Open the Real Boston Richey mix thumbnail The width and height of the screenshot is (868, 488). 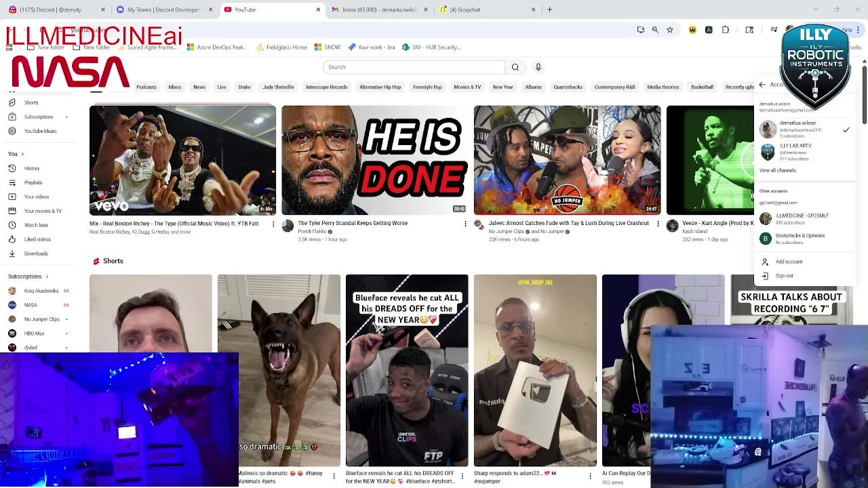click(182, 160)
